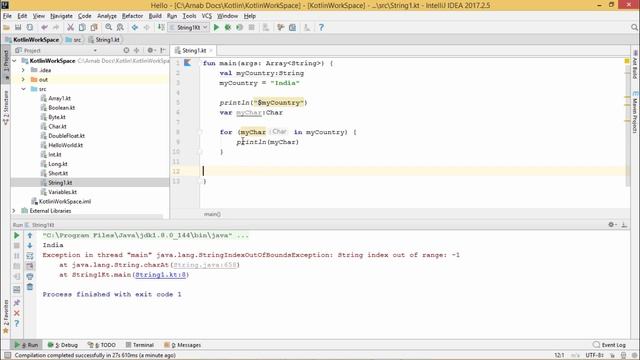Click the Synchronize icon in the toolbar
This screenshot has height=360, width=640.
click(x=30, y=27)
